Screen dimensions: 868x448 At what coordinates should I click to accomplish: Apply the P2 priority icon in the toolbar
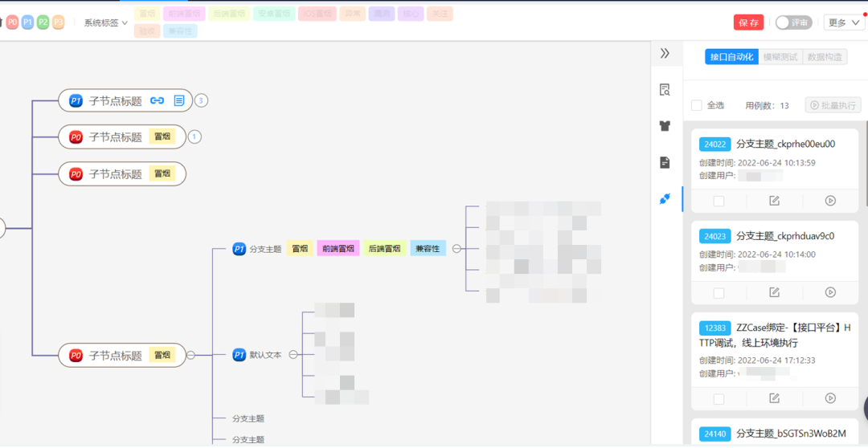[43, 22]
